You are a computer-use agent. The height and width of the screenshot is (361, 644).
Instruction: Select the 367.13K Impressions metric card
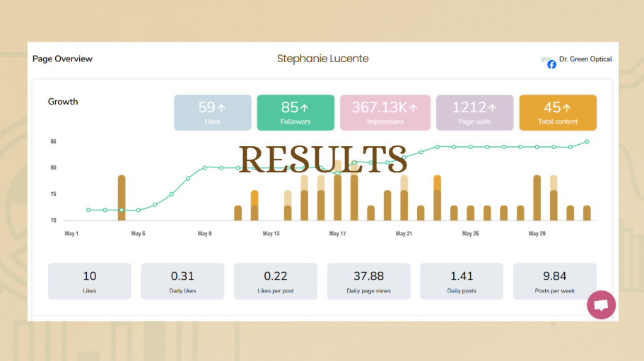tap(385, 113)
